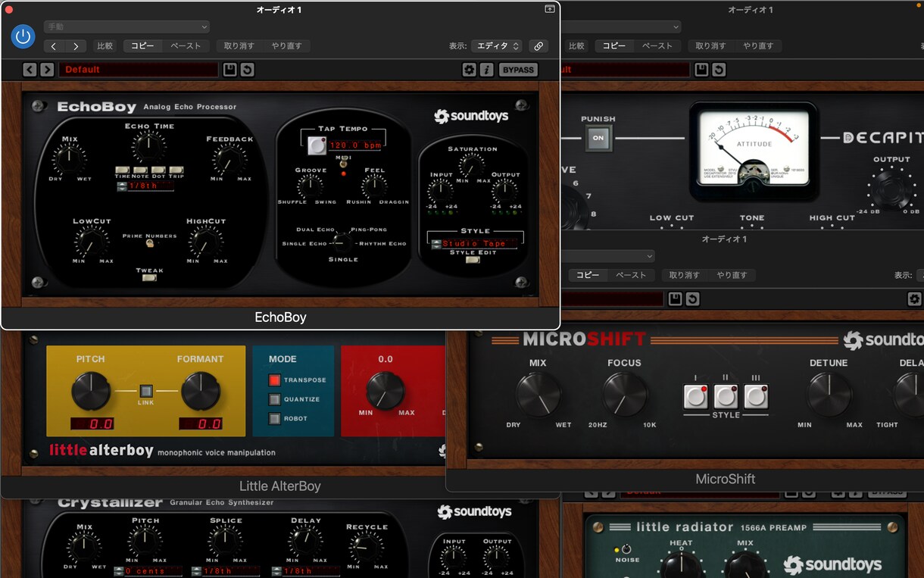Click the next setting chevron in EchoBoy header
This screenshot has width=924, height=578.
[75, 46]
